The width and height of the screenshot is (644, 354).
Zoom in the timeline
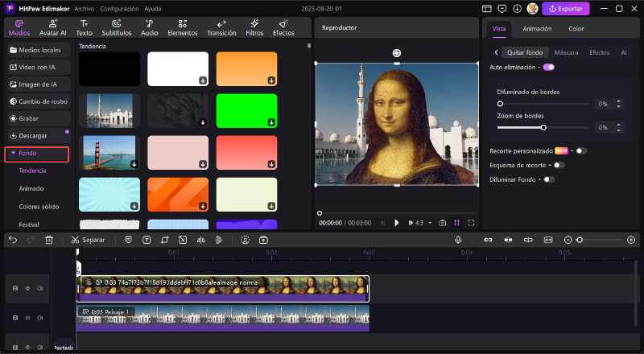click(x=631, y=240)
